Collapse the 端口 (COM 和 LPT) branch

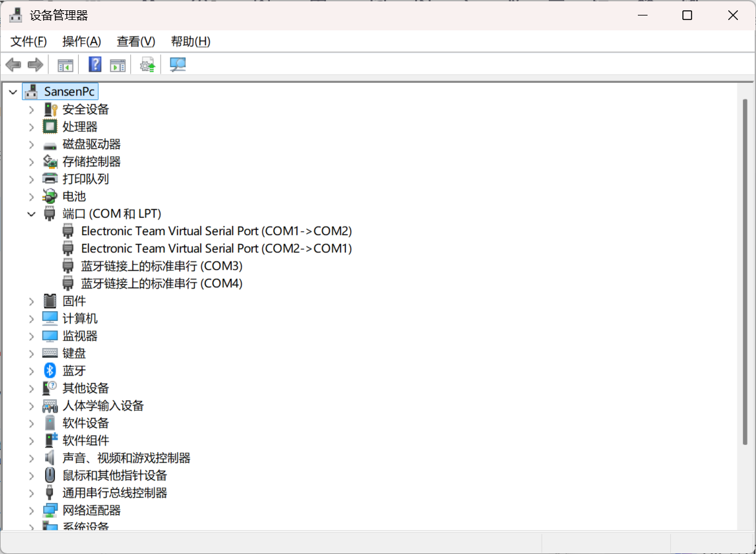tap(31, 213)
